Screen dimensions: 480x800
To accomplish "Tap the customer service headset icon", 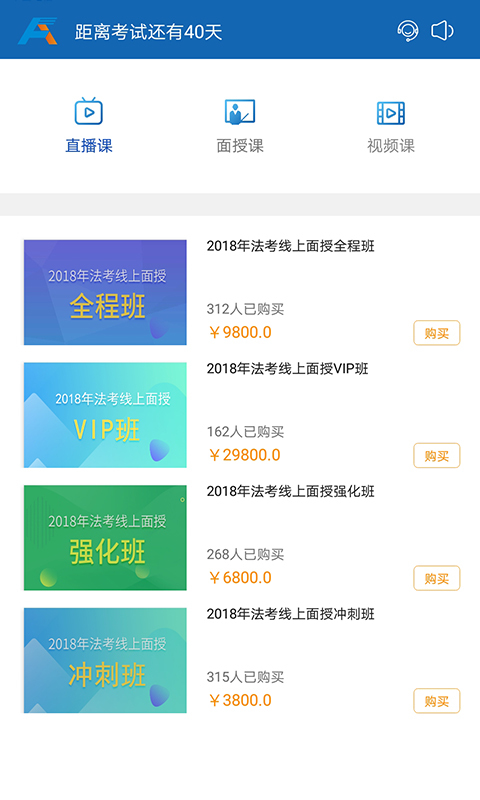I will pos(408,31).
